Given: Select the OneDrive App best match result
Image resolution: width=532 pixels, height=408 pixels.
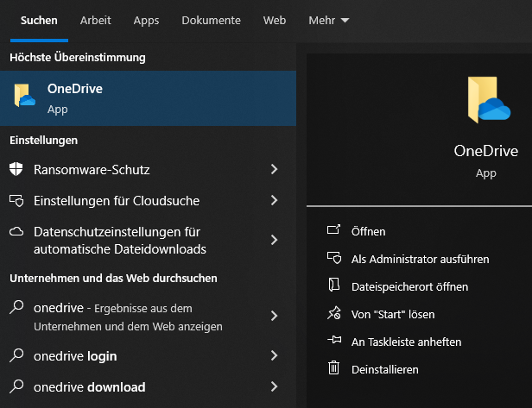Looking at the screenshot, I should click(148, 98).
